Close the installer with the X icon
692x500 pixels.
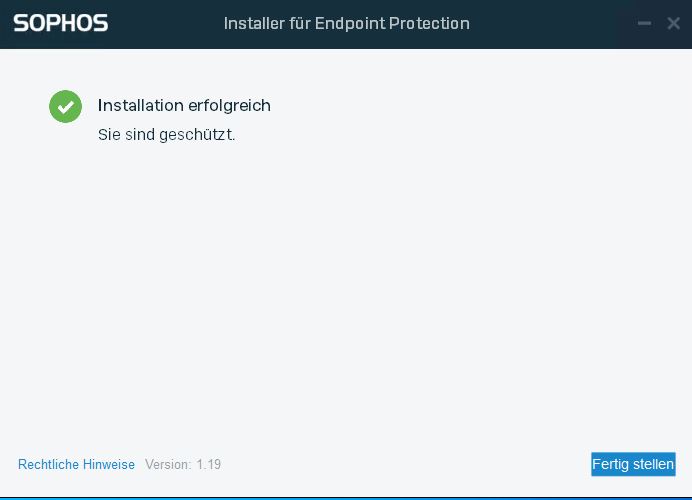coord(674,23)
